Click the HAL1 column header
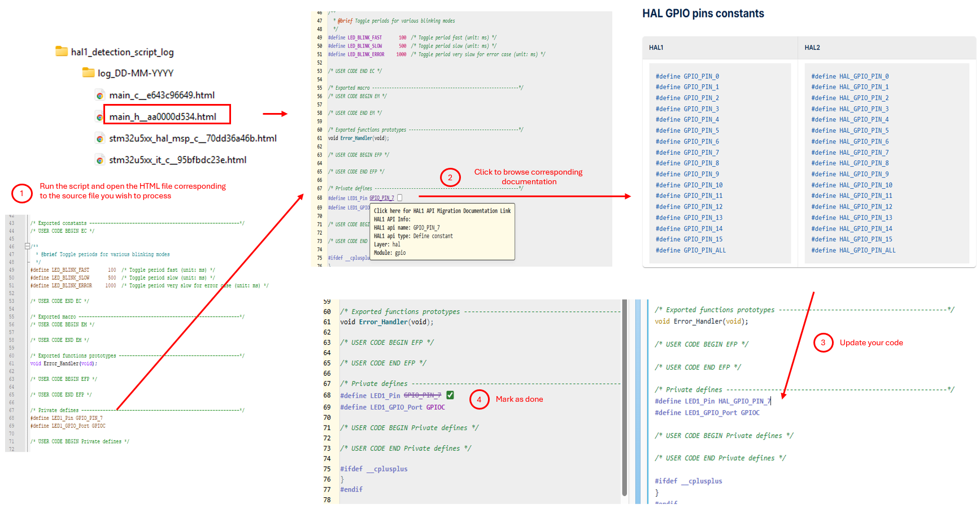This screenshot has height=521, width=980. tap(656, 47)
